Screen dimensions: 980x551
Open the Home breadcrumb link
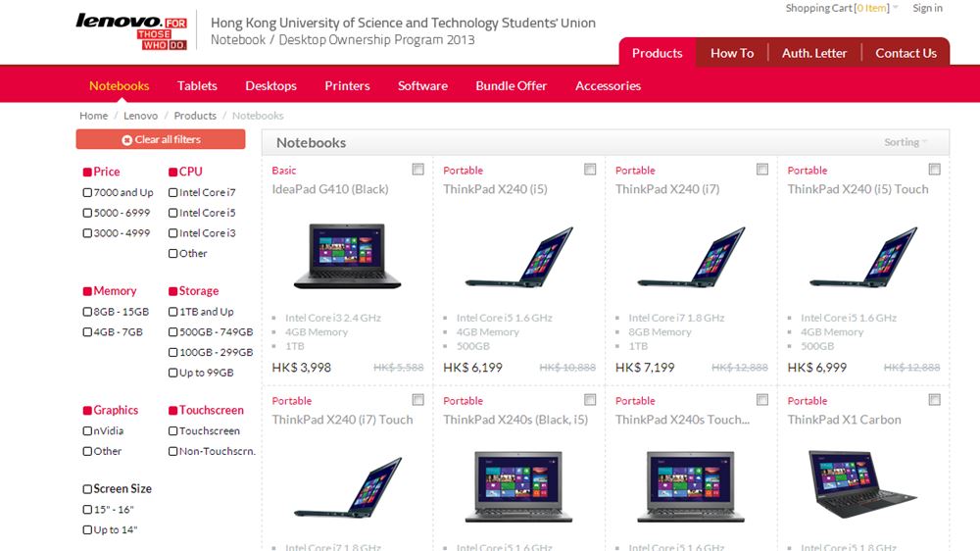[x=94, y=116]
